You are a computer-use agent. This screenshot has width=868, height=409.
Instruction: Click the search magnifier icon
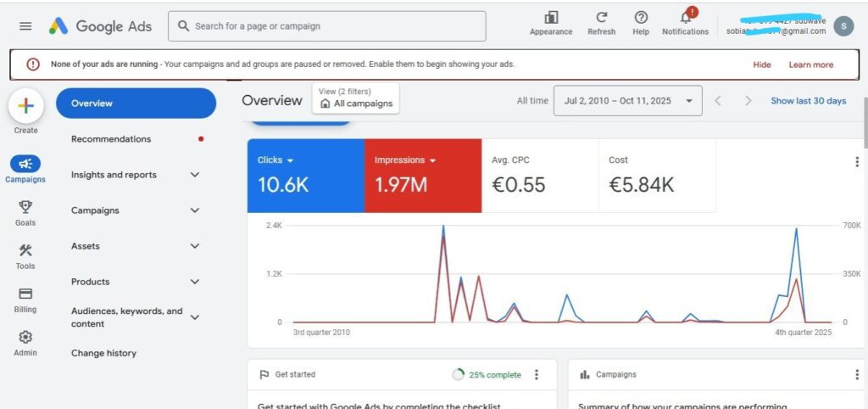pyautogui.click(x=183, y=26)
